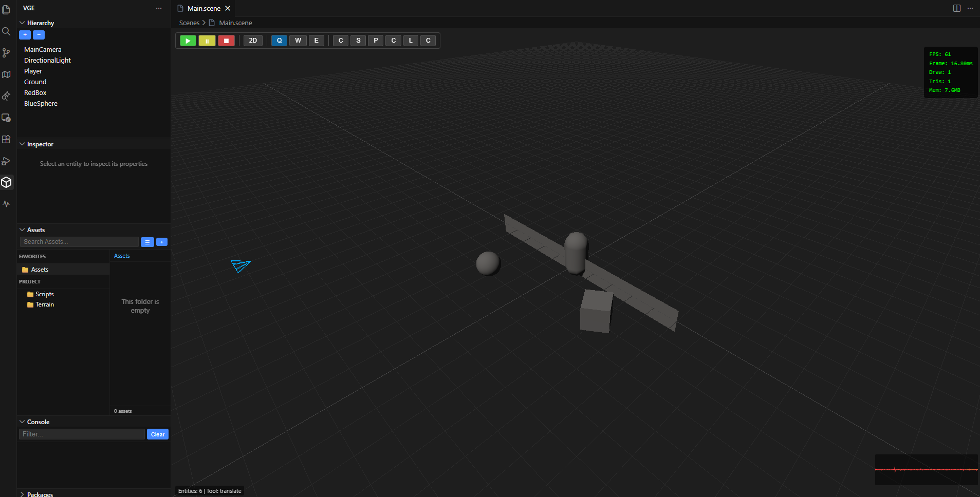Select the VGE cube icon in activity bar
This screenshot has width=980, height=497.
coord(6,182)
